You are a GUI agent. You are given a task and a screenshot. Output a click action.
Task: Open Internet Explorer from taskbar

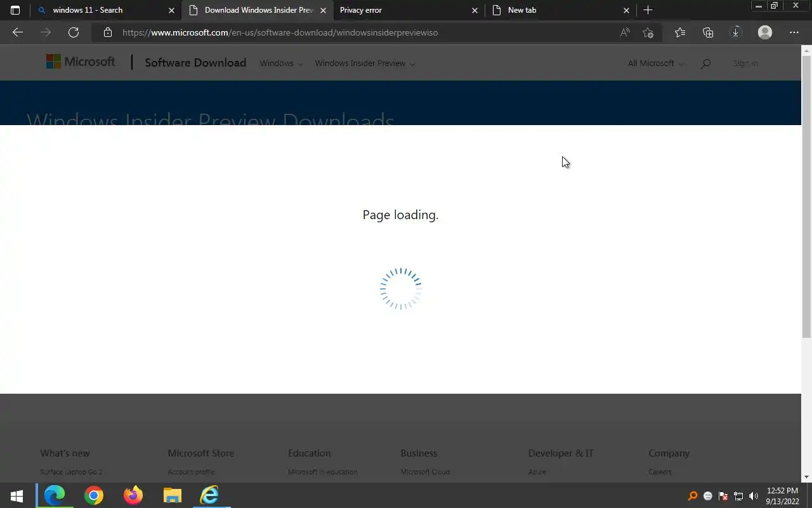pos(210,495)
